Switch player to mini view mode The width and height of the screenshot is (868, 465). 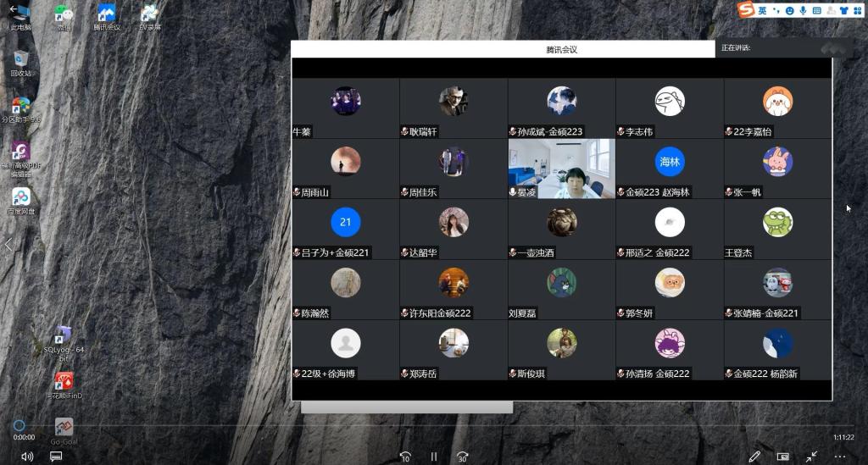pos(782,457)
